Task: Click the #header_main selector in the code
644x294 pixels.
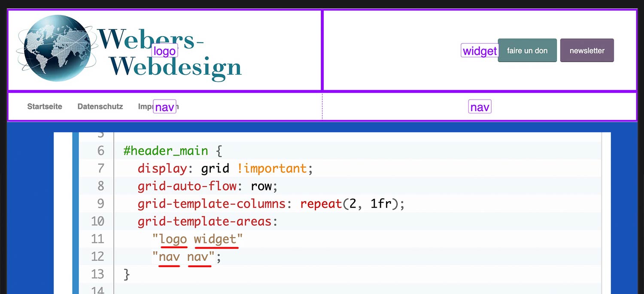Action: [165, 151]
